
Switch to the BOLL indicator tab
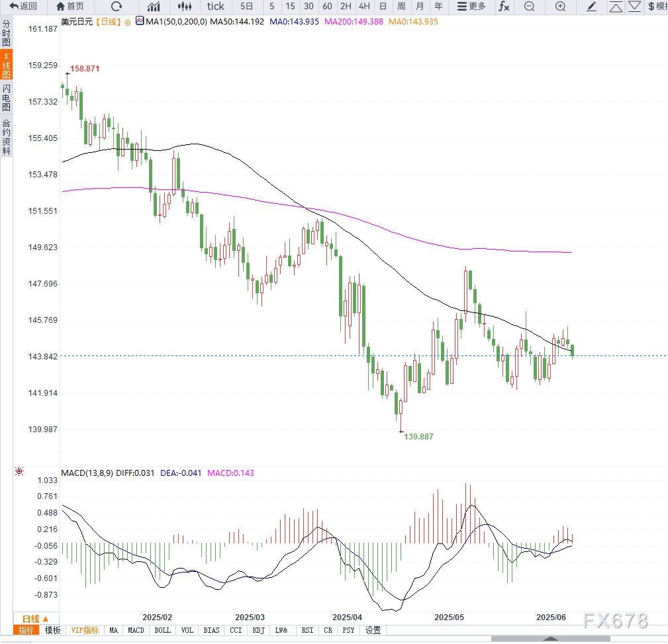point(162,631)
